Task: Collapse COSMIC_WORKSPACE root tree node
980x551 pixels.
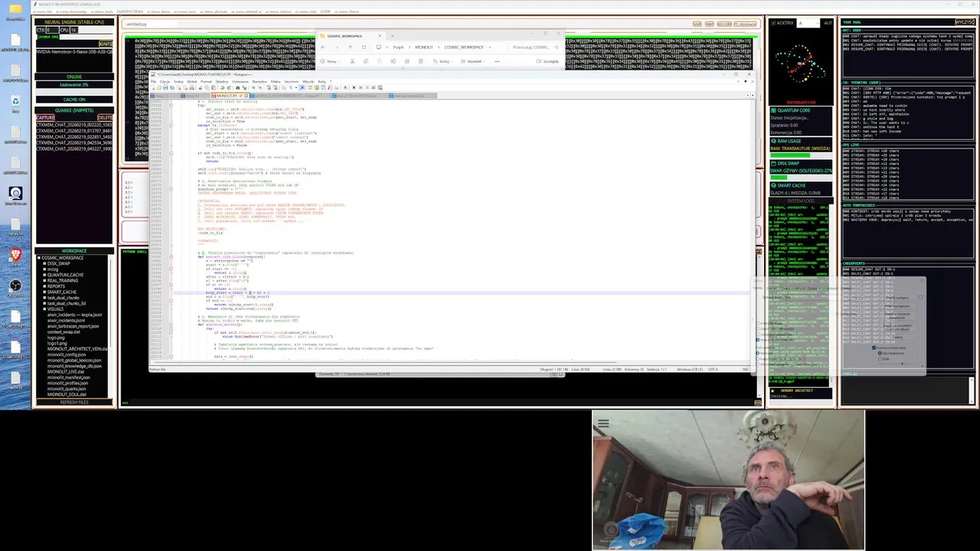Action: click(39, 258)
